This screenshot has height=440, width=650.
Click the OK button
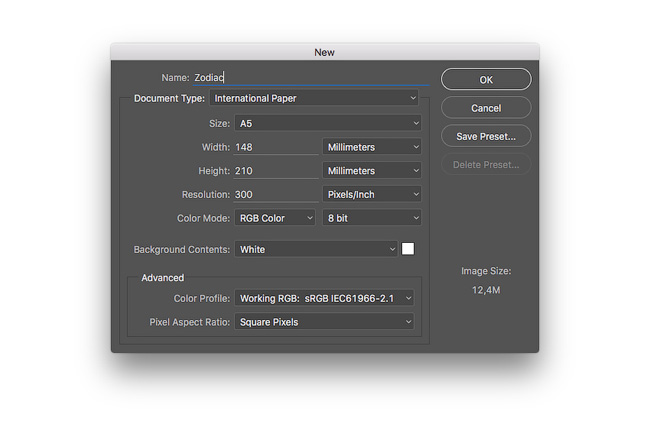coord(486,79)
